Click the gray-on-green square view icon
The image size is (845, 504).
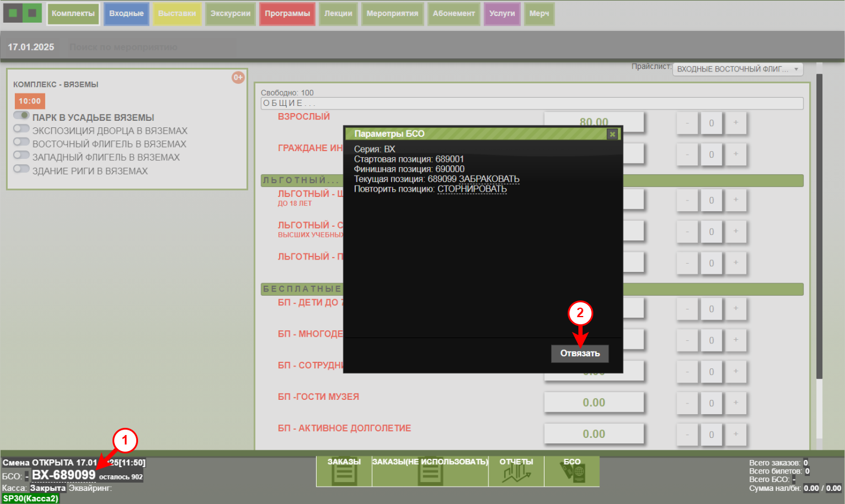(32, 13)
